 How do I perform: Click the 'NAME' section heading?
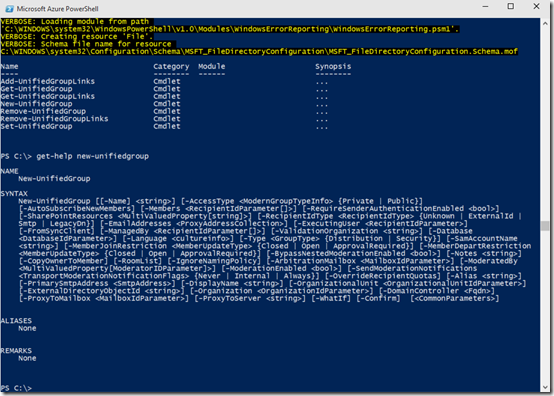[x=10, y=171]
